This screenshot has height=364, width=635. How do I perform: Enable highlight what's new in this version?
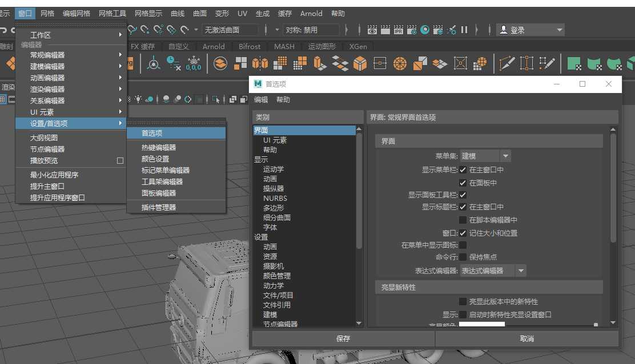(x=463, y=301)
